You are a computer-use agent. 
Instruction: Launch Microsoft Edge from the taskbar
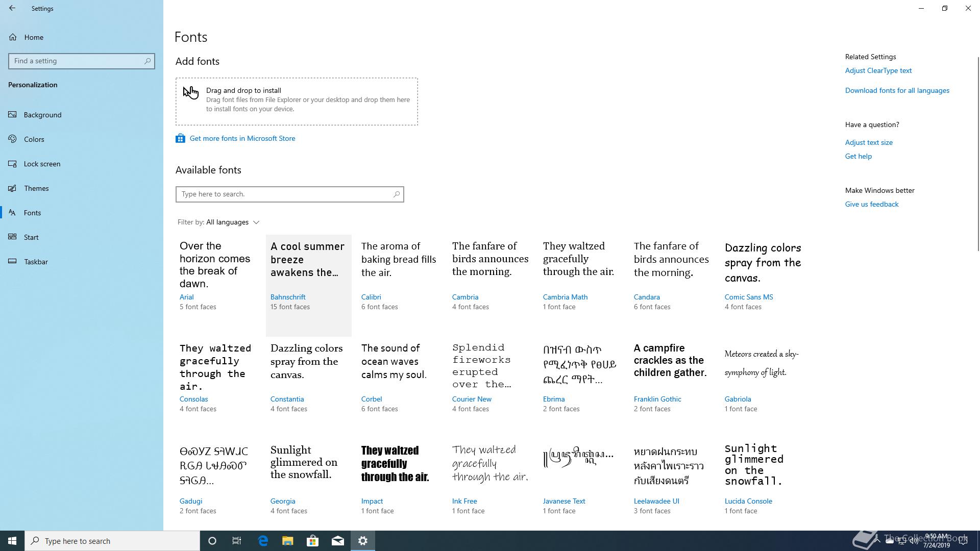point(263,541)
